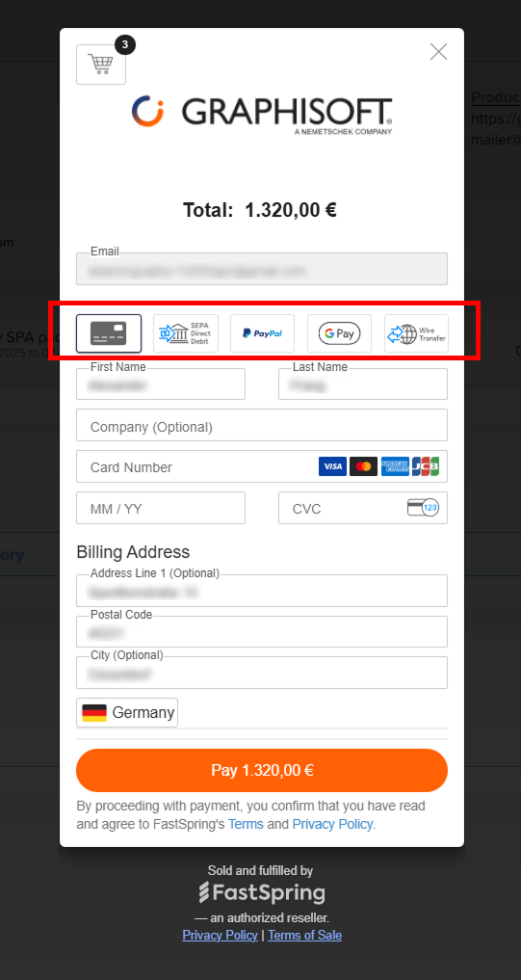
Task: Open the Germany country selector
Action: pyautogui.click(x=127, y=712)
